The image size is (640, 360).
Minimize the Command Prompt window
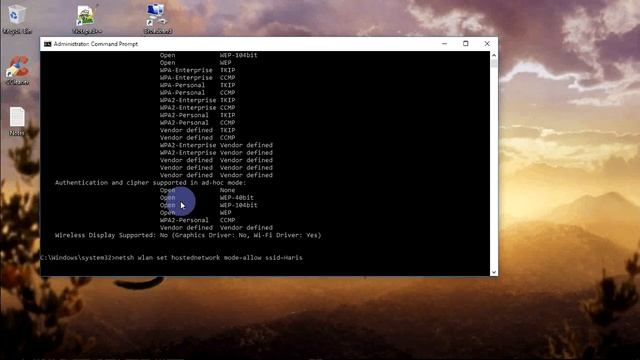(444, 44)
